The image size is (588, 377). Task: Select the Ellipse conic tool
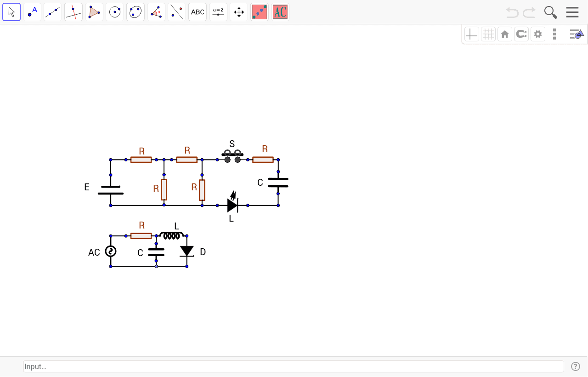[136, 12]
